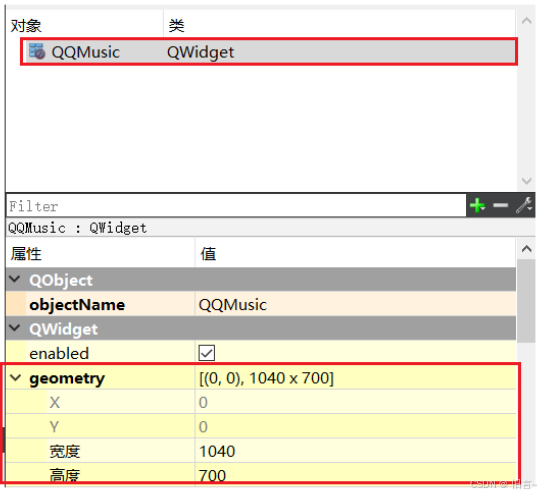The image size is (541, 496).
Task: Collapse the QWidget property group
Action: click(x=14, y=328)
